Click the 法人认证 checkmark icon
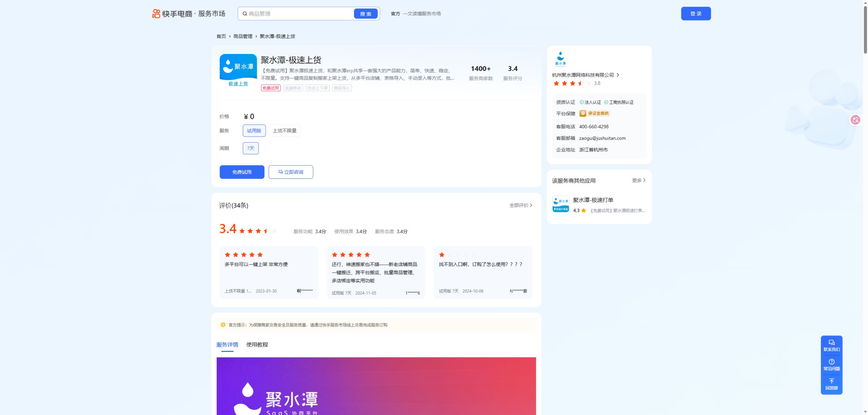Image resolution: width=868 pixels, height=415 pixels. tap(582, 102)
